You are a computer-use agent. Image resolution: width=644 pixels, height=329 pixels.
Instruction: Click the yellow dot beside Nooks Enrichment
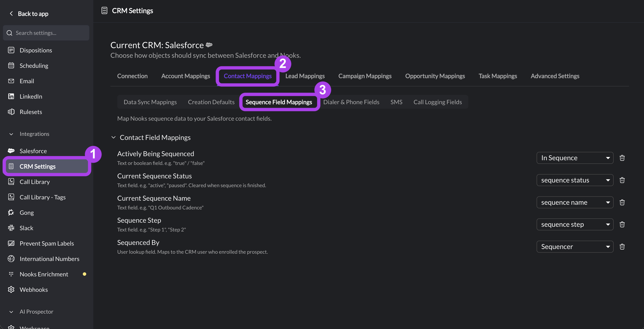[x=85, y=274]
